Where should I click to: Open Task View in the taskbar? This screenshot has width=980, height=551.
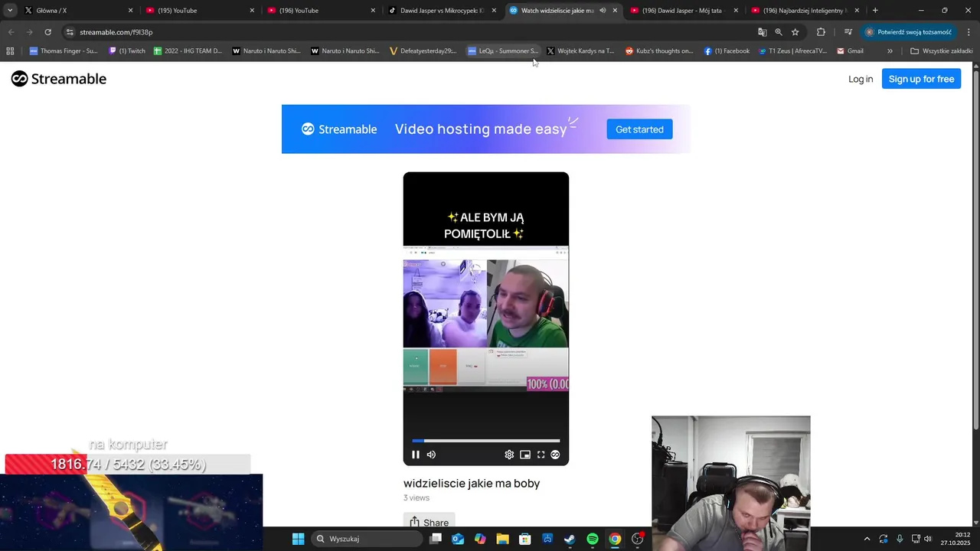[436, 539]
